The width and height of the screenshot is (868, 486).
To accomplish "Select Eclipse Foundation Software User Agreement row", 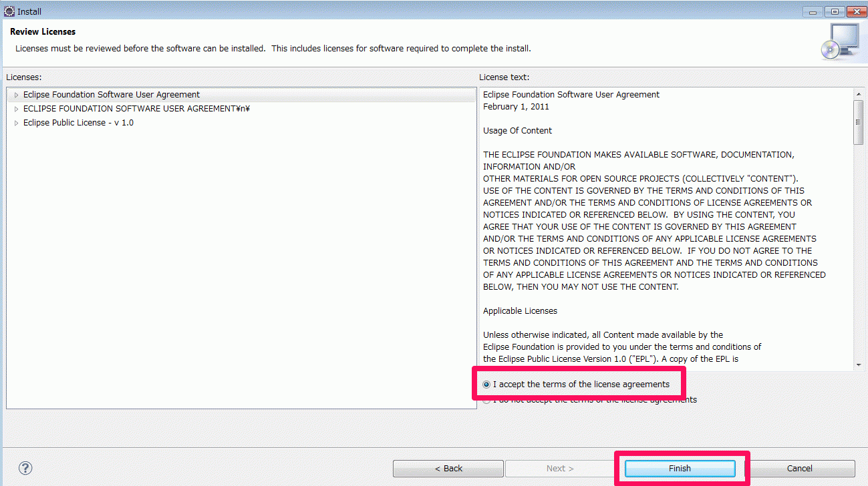I will [x=241, y=95].
